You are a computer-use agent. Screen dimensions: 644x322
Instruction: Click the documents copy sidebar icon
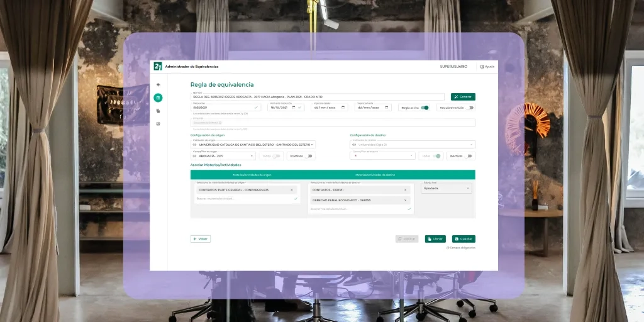158,111
